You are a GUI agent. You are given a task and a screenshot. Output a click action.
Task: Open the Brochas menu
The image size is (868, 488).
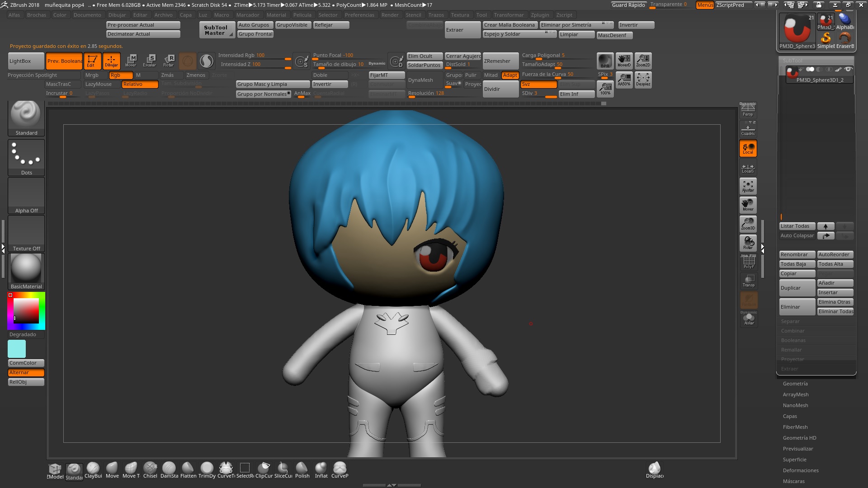click(37, 15)
